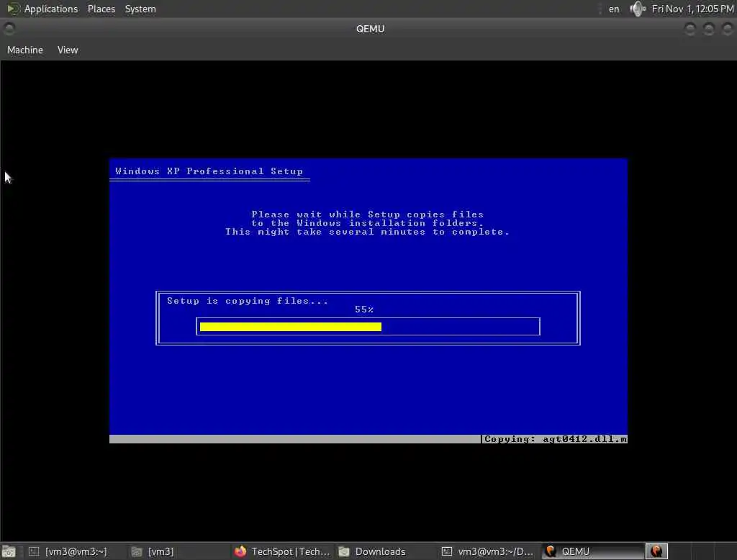Minimize the QEMU window

point(690,30)
